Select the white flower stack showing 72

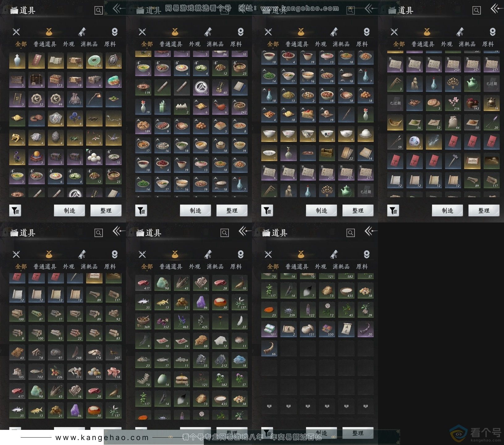click(327, 310)
